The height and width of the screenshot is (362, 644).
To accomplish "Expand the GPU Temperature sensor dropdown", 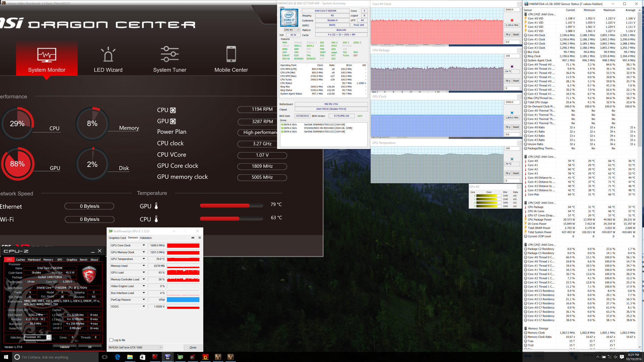I will tap(144, 259).
